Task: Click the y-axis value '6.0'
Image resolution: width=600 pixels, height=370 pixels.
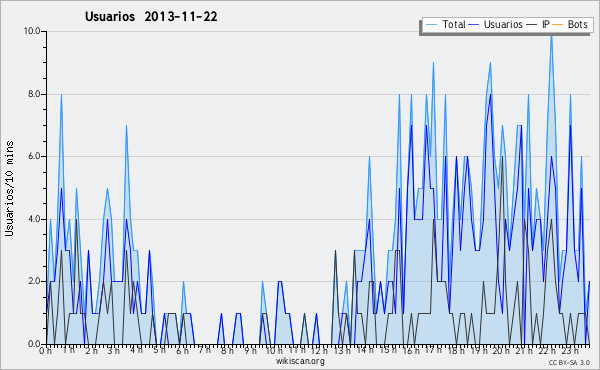Action: pos(34,156)
